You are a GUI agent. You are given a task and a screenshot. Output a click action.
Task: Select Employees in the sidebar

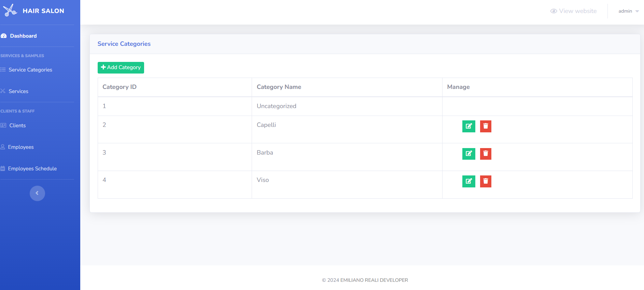[x=21, y=147]
